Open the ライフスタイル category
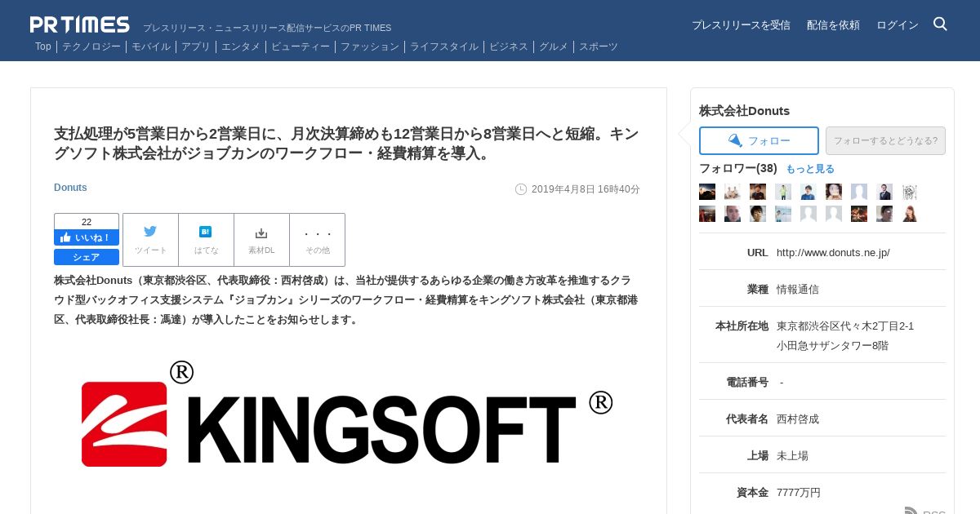The width and height of the screenshot is (980, 514). click(x=444, y=47)
